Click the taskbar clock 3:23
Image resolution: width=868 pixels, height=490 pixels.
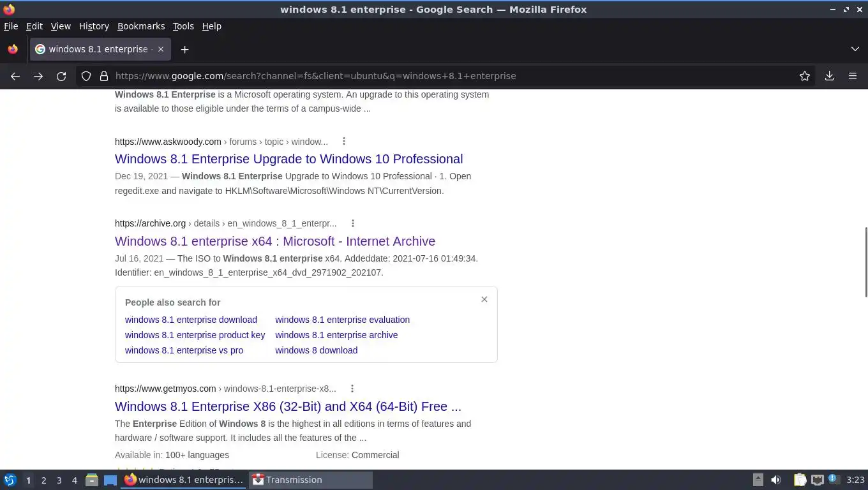[855, 480]
